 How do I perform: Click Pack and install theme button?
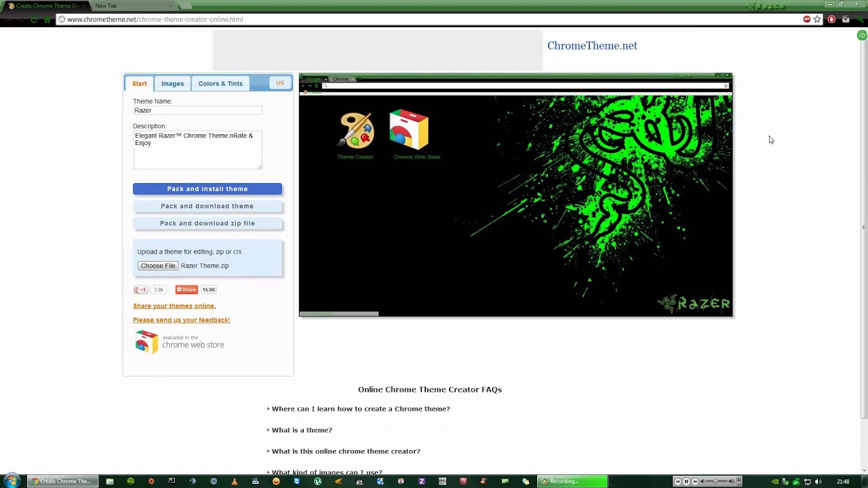click(x=208, y=189)
